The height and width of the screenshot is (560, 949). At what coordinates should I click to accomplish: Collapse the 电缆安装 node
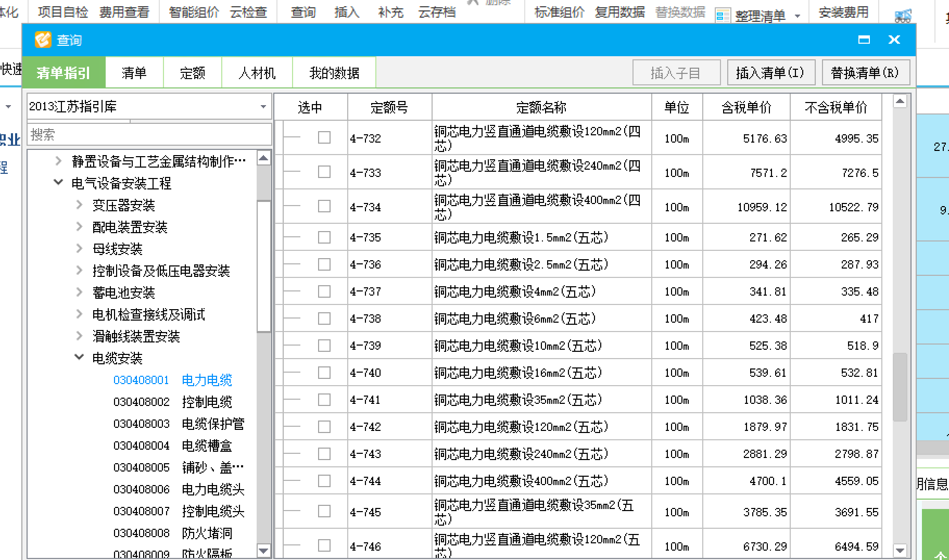80,358
